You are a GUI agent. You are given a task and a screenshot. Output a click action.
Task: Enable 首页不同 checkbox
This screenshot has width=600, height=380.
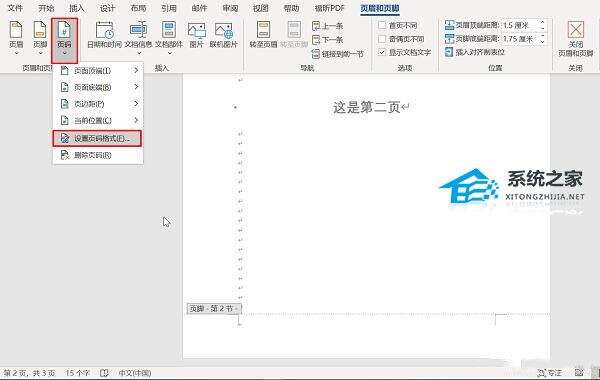(x=382, y=25)
